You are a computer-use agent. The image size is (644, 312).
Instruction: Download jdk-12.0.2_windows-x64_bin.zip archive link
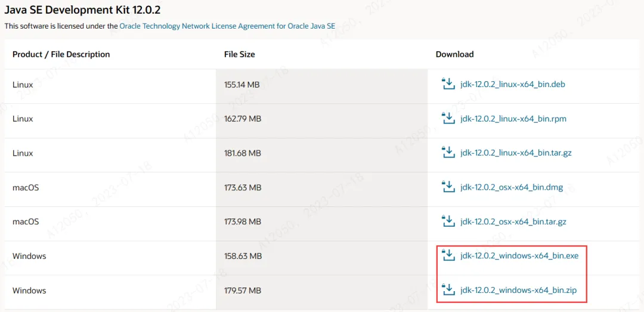(x=519, y=291)
